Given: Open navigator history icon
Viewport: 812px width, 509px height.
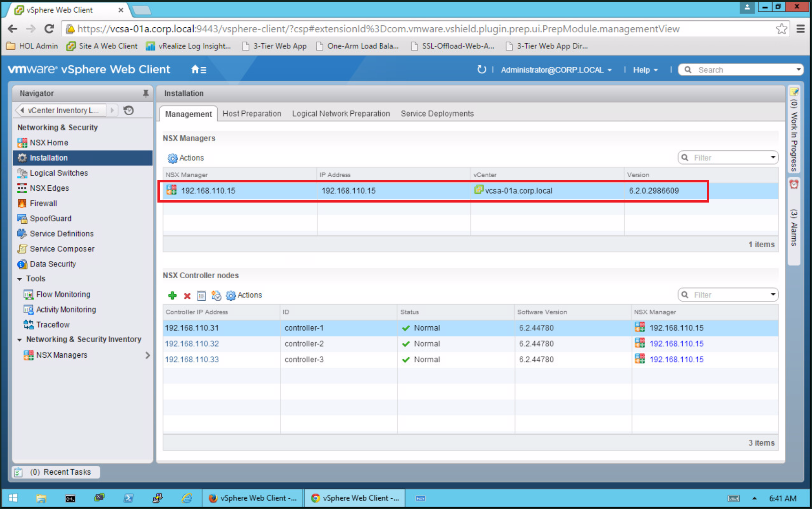Looking at the screenshot, I should [129, 110].
